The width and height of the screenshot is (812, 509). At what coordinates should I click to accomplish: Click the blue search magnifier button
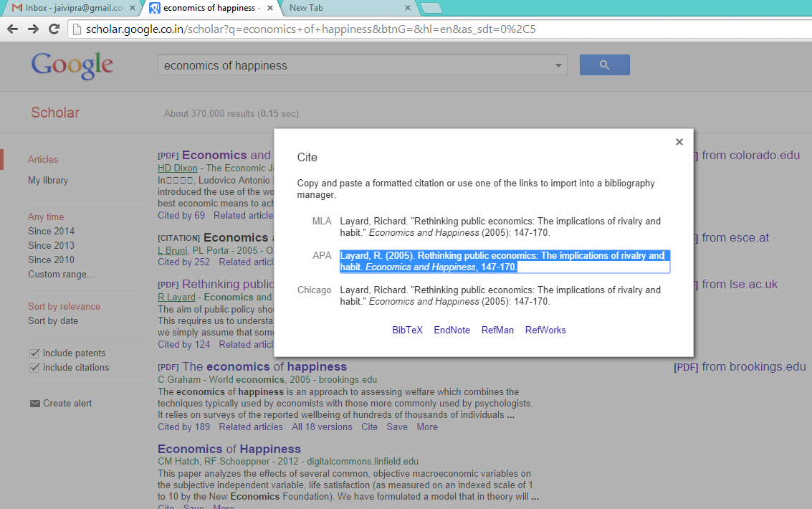[604, 65]
